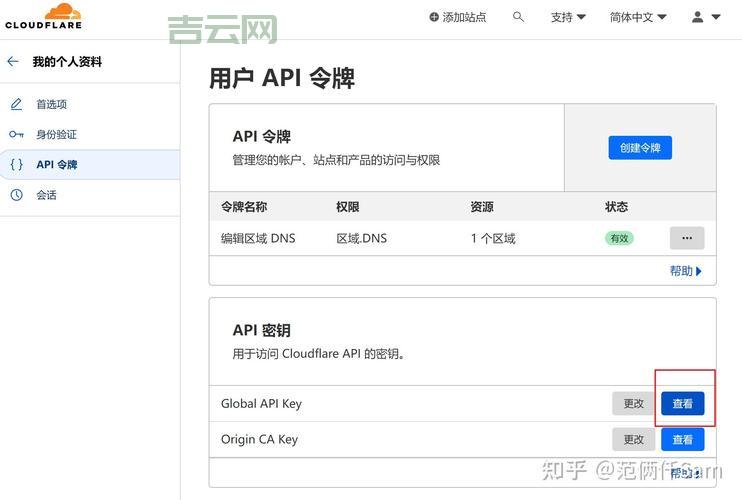Screen dimensions: 742x500
Task: Click the 用户 API 令牌 page title
Action: (x=282, y=78)
